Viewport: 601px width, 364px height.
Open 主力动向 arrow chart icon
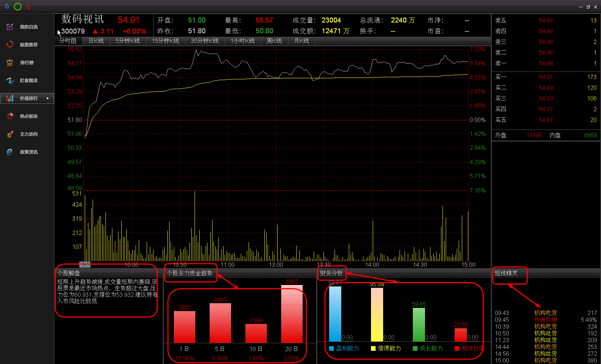tap(10, 134)
